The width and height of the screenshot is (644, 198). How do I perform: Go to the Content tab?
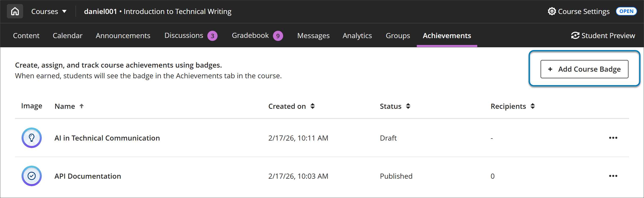26,36
